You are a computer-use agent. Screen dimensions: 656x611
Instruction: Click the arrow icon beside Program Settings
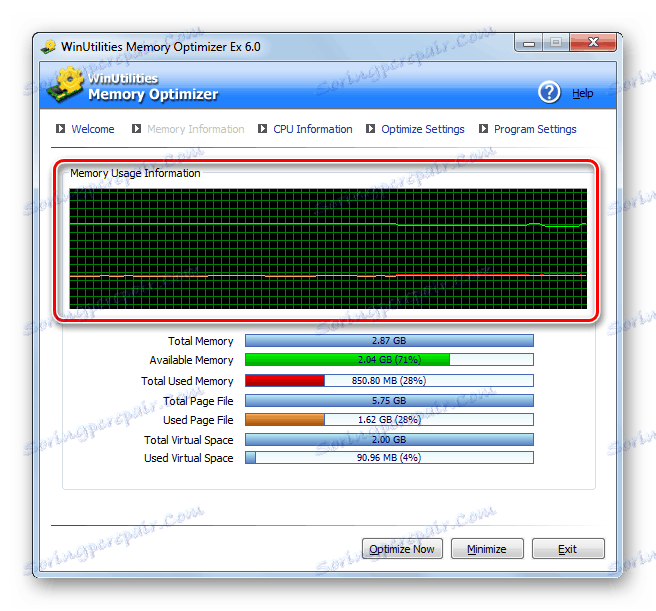483,128
